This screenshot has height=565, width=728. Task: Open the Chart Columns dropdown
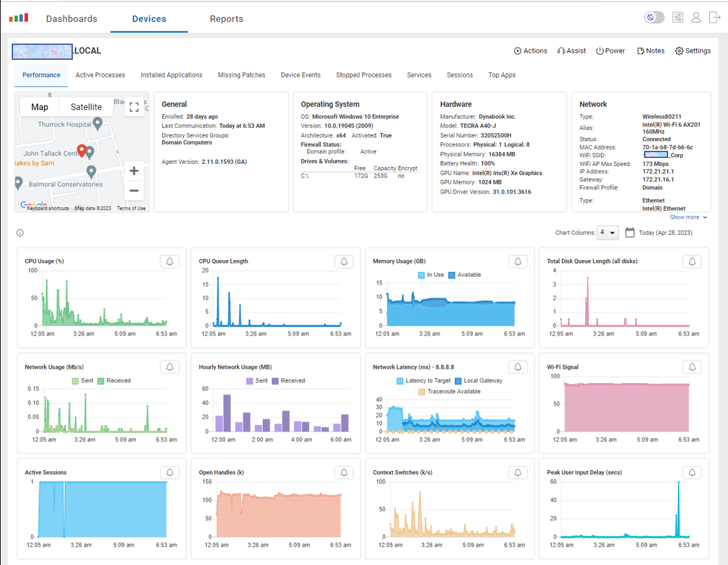(x=609, y=233)
